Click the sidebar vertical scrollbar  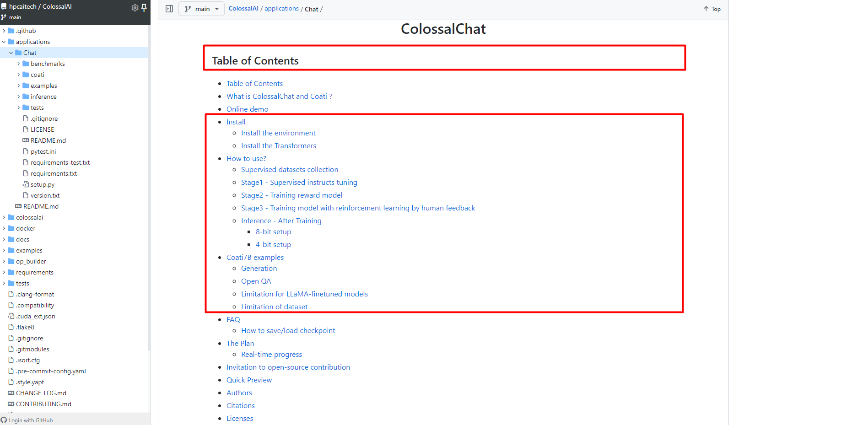tap(149, 188)
